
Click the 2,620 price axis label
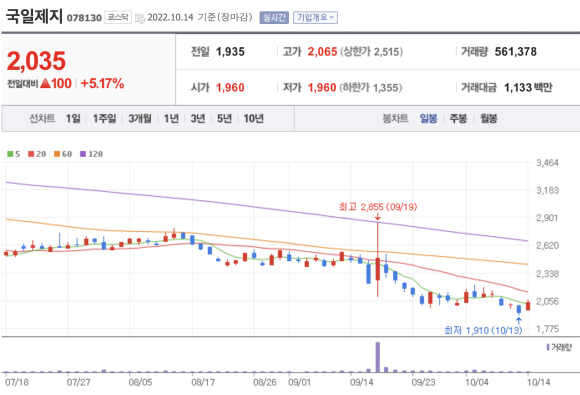[x=547, y=245]
